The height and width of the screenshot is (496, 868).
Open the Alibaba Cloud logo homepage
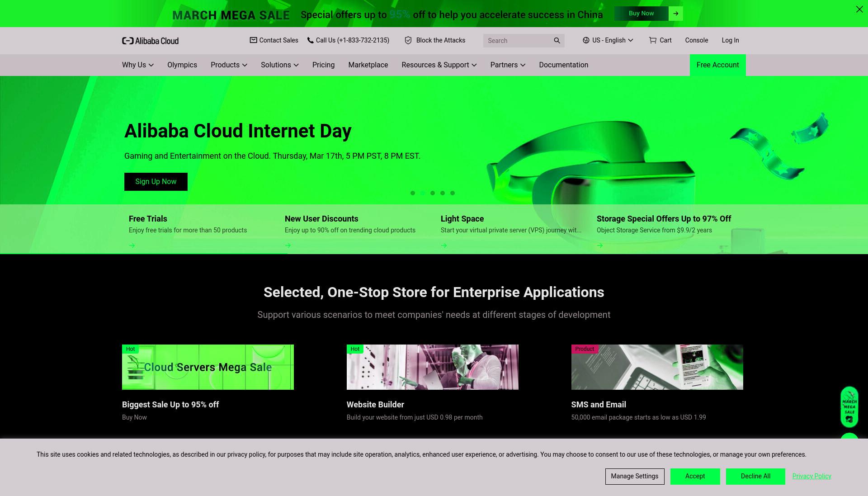coord(150,41)
